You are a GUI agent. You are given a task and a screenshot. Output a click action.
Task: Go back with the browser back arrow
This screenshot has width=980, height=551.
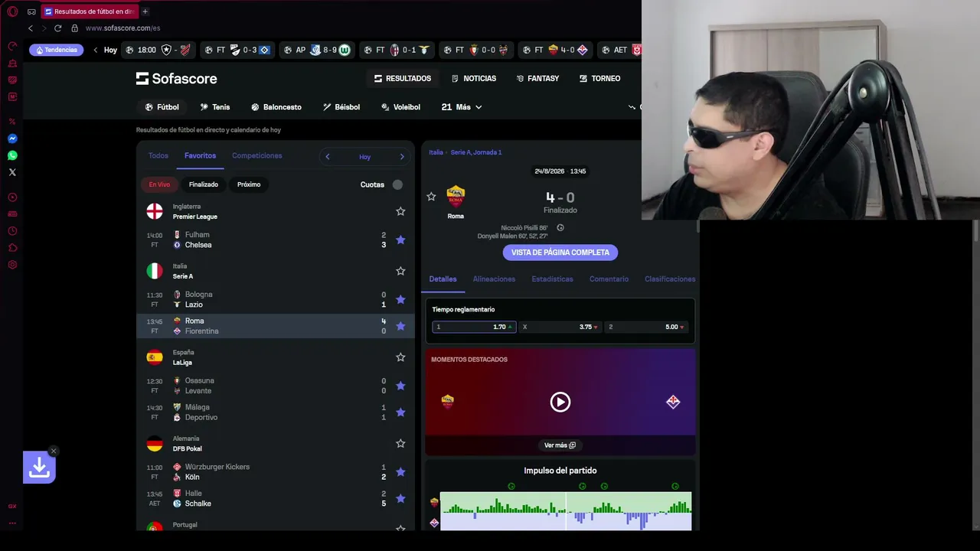(31, 28)
